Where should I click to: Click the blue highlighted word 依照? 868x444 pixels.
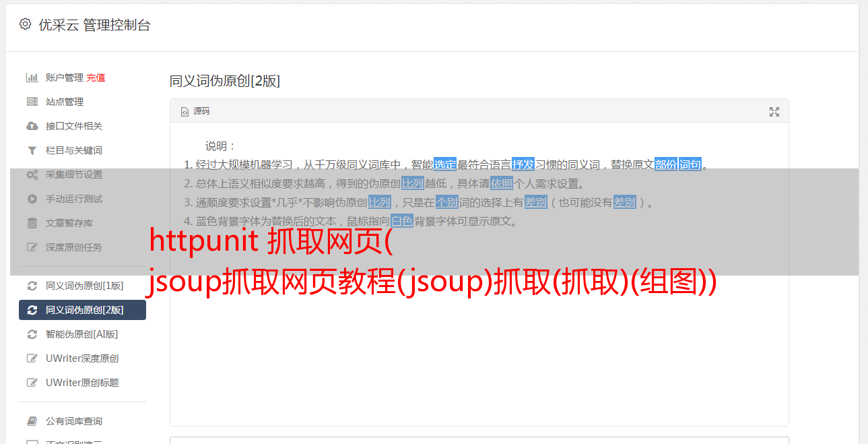502,183
